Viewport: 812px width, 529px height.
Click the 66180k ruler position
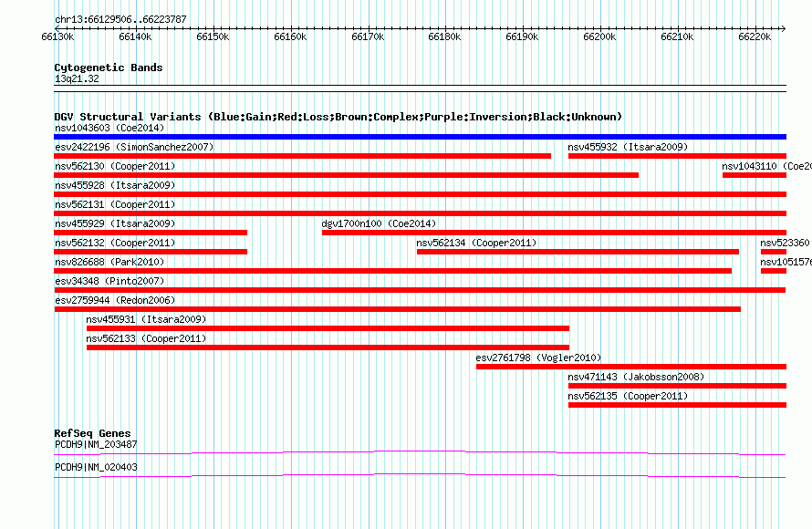coord(445,36)
